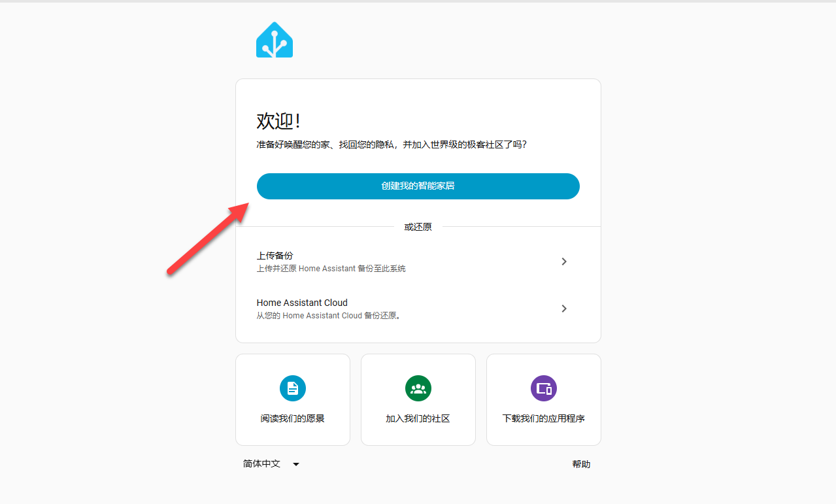The height and width of the screenshot is (504, 836).
Task: Click the Home Assistant house logo
Action: (x=274, y=39)
